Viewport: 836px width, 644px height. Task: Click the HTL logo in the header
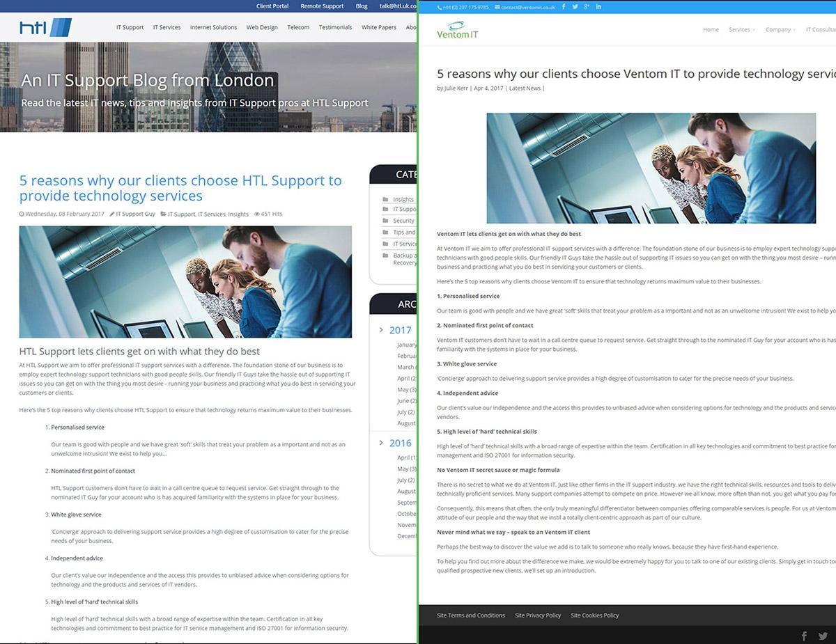[x=45, y=28]
